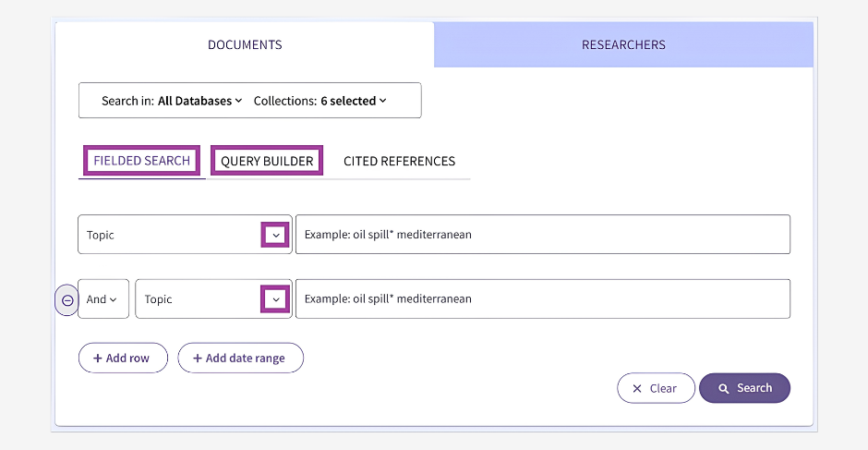Switch to the Documents tab
Screen dimensions: 868x450
tap(245, 44)
